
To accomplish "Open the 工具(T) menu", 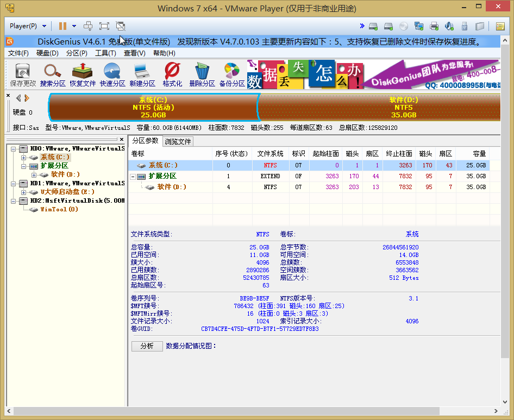I will pos(105,53).
